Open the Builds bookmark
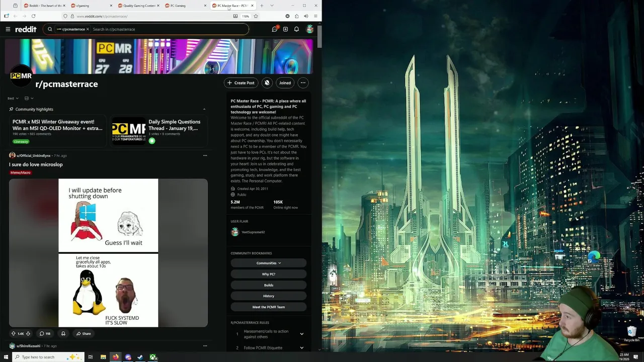The height and width of the screenshot is (362, 644). click(x=269, y=285)
